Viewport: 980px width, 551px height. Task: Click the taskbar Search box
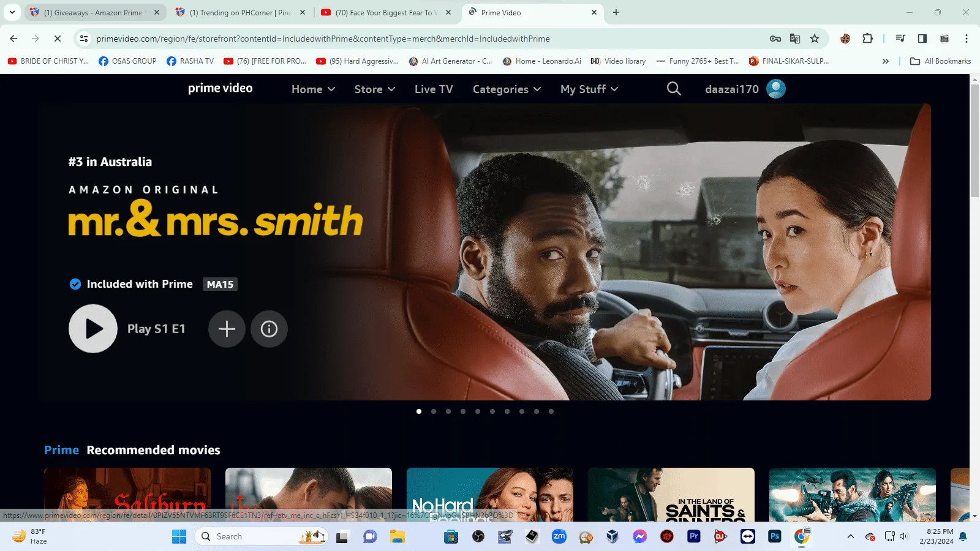pyautogui.click(x=262, y=537)
